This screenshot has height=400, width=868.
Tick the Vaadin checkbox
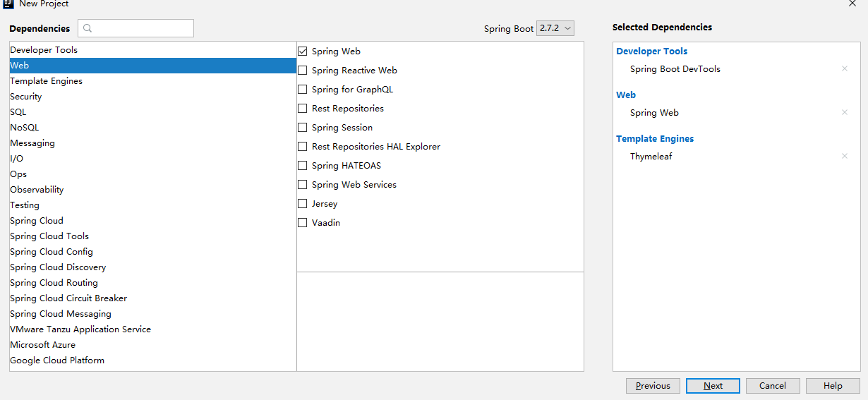[x=303, y=222]
